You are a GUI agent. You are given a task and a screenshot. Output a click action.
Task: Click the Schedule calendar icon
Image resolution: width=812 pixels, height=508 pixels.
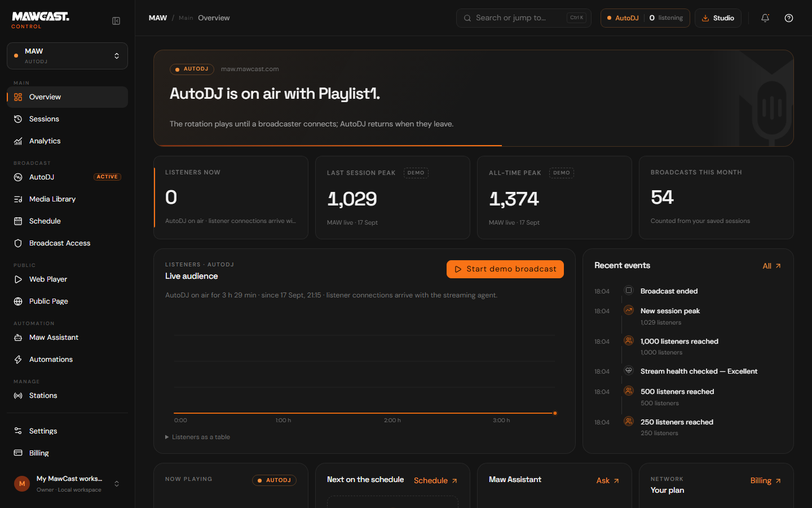(x=18, y=221)
